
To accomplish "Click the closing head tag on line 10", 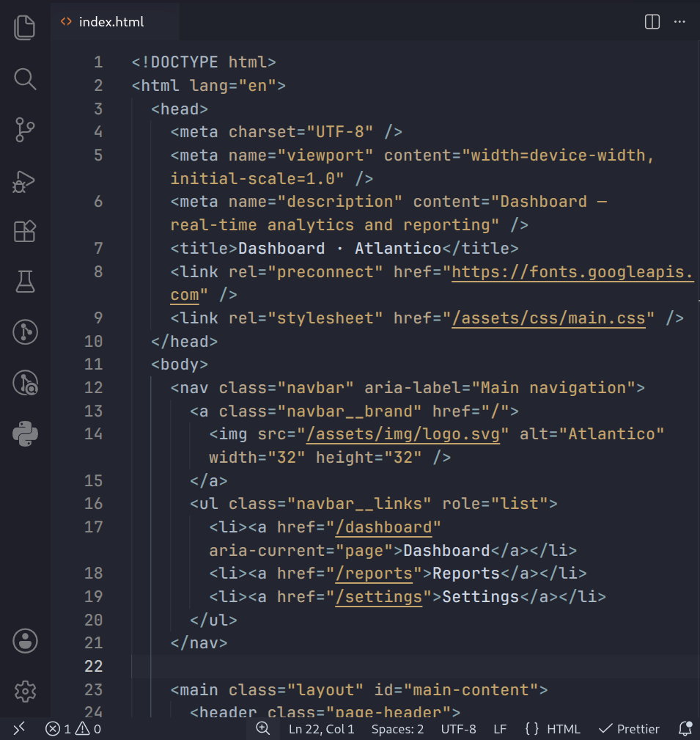I will point(185,342).
